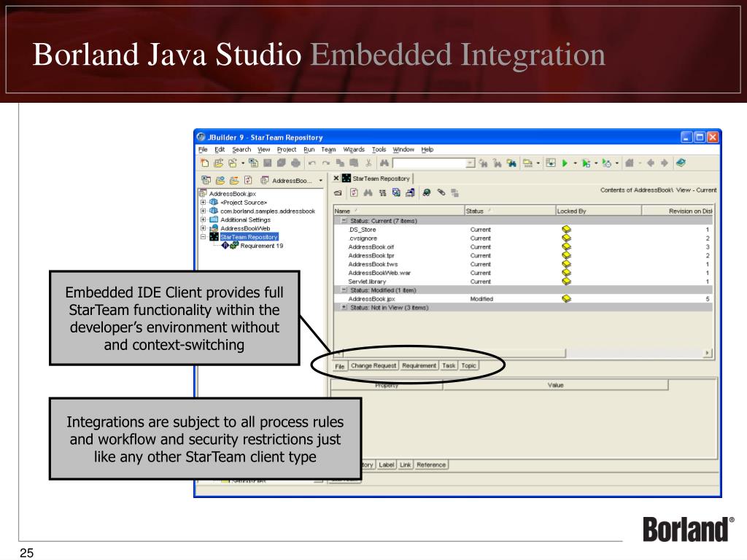Open the File menu
Viewport: 747px width, 560px height.
[x=203, y=149]
